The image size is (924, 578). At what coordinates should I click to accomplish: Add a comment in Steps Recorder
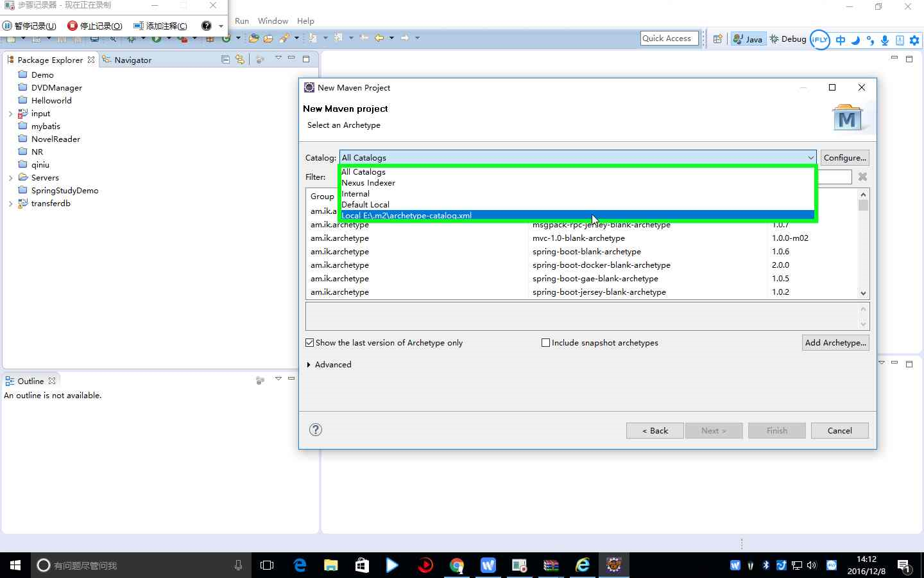(160, 26)
